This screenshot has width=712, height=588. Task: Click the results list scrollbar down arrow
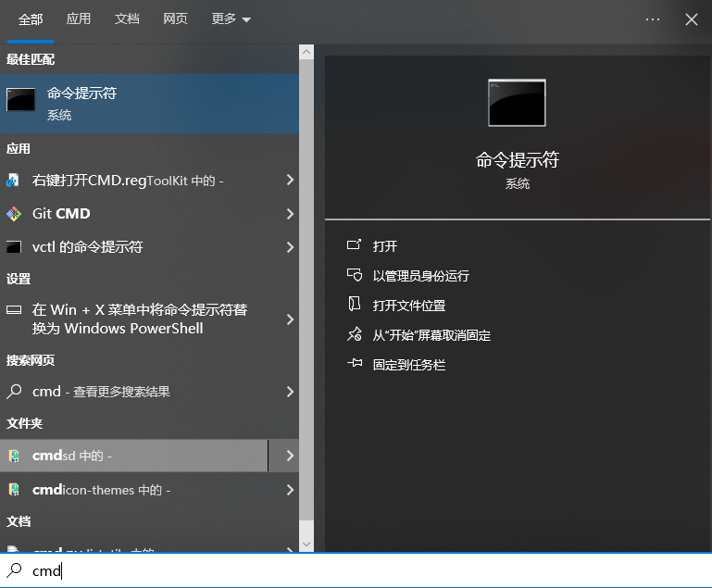tap(306, 545)
